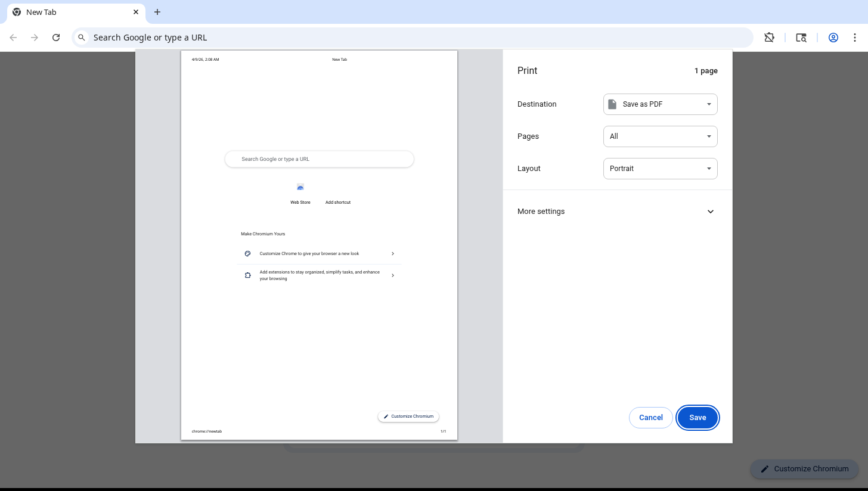Click the forward navigation arrow

[35, 38]
